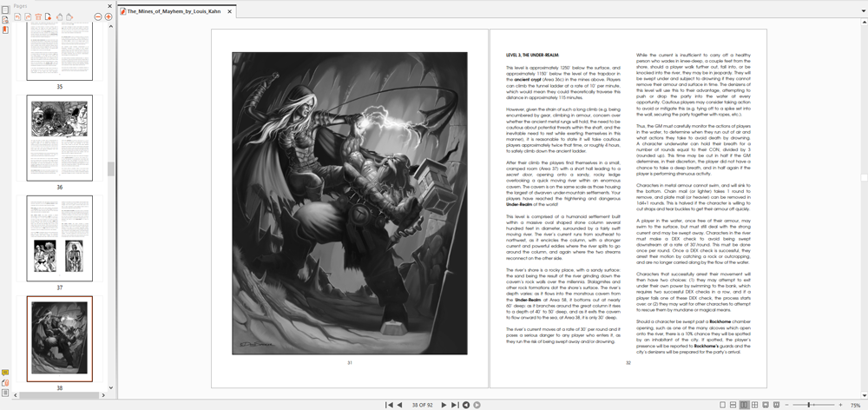This screenshot has width=868, height=410.
Task: Open the Attachments paperclip panel
Action: [x=5, y=382]
